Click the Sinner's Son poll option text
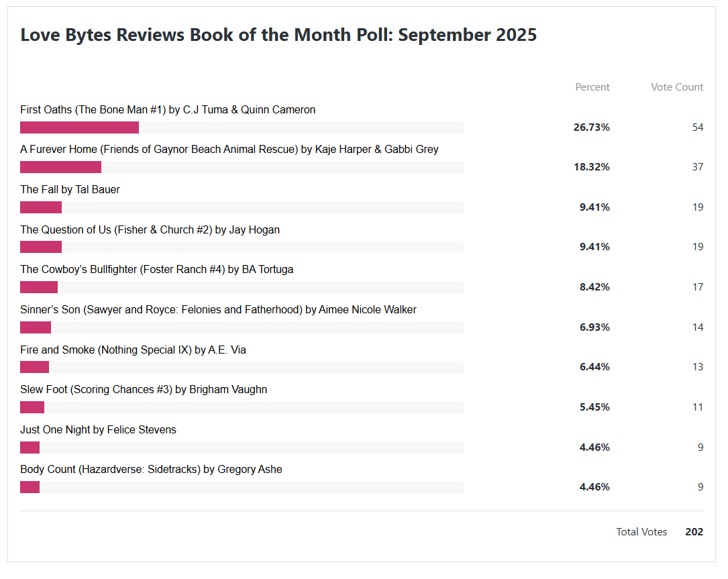 218,310
